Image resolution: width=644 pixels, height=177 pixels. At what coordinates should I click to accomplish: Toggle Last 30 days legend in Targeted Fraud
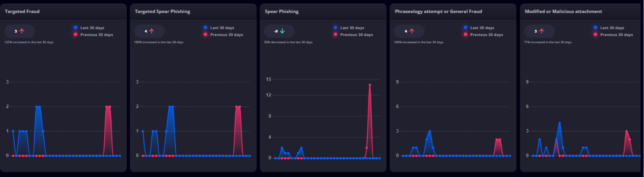tap(89, 28)
